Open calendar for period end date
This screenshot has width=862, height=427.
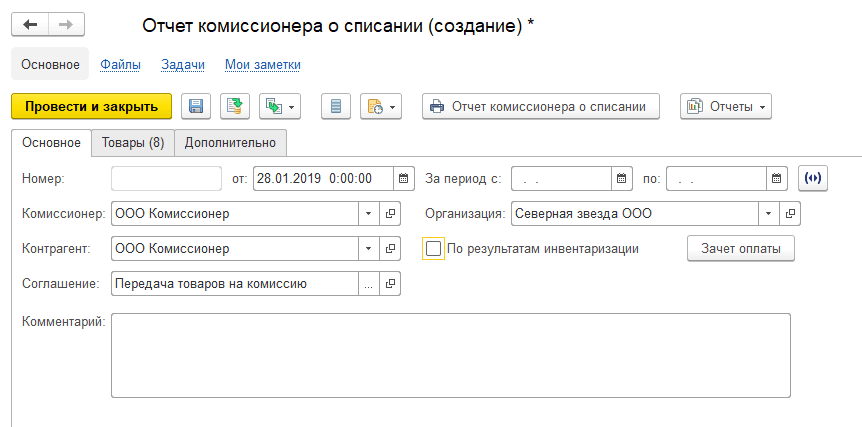point(777,179)
